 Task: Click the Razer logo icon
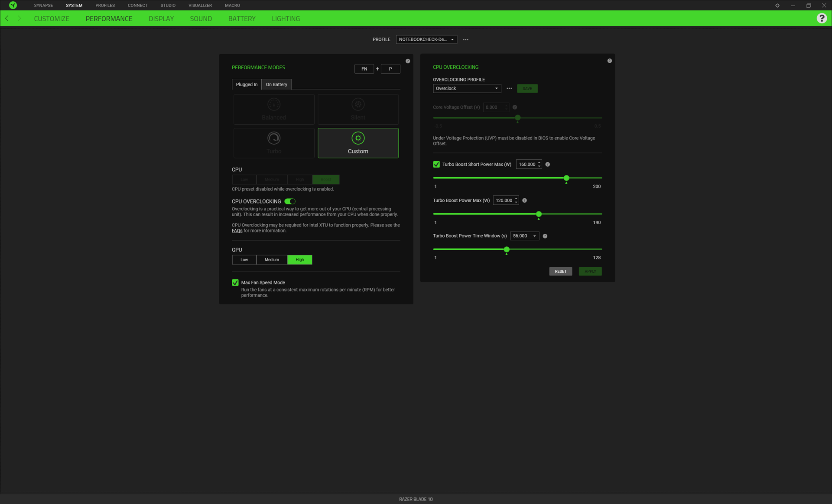coord(13,5)
